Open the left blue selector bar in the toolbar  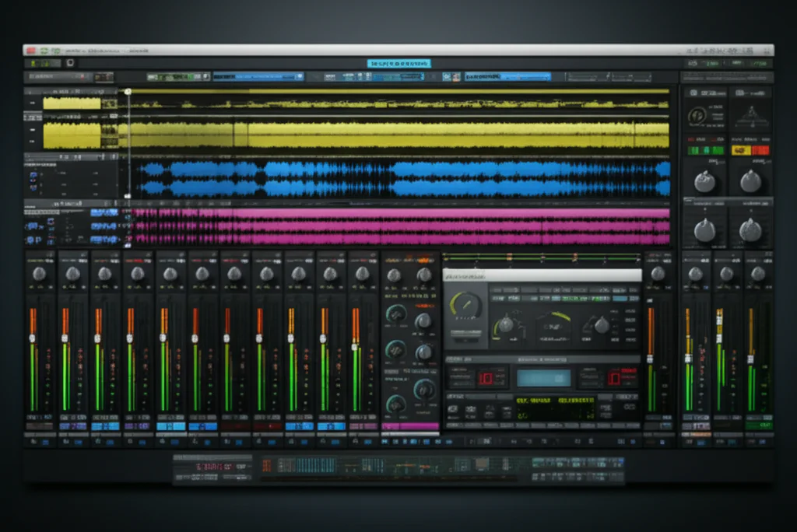click(x=258, y=77)
